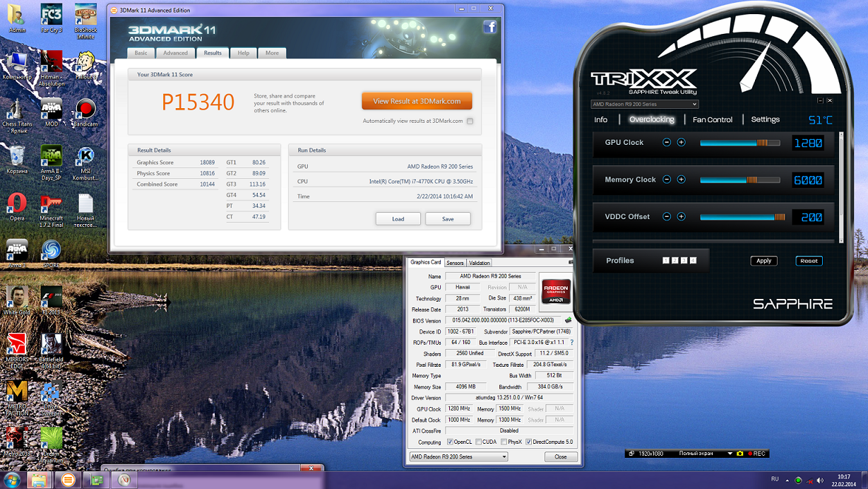Open the Mirror's Edge shortcut

point(16,350)
